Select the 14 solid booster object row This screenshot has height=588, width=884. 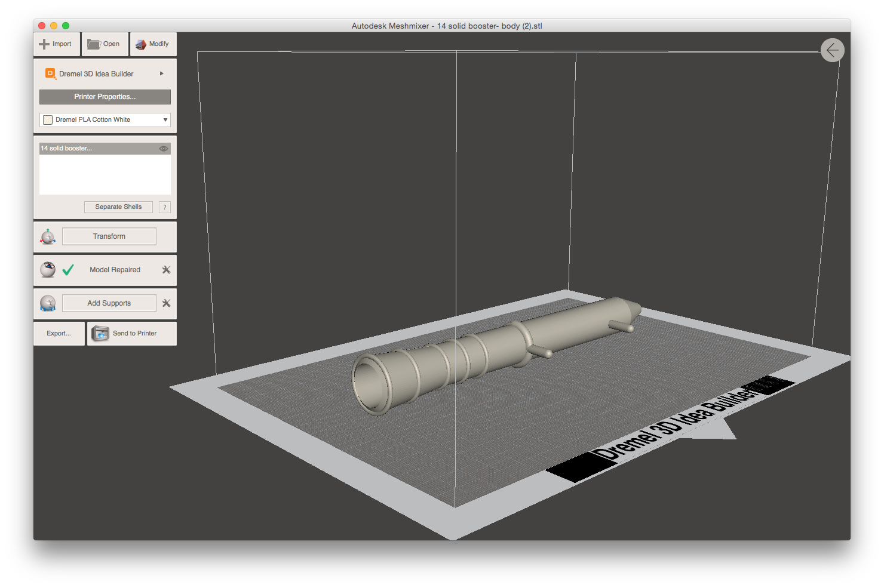point(105,148)
